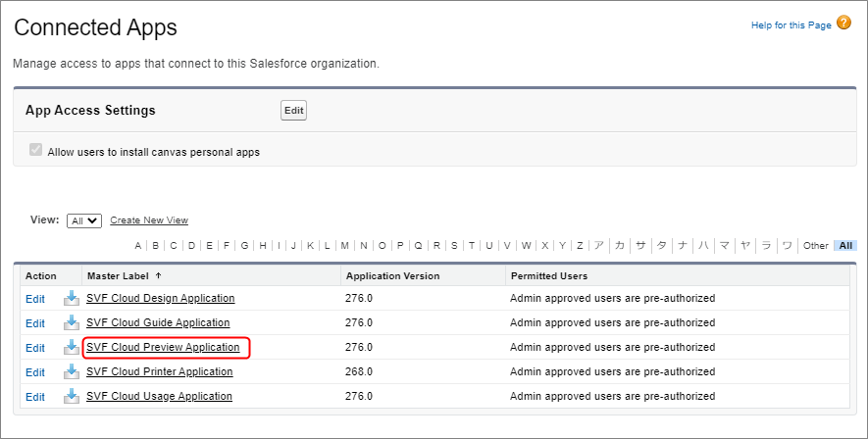
Task: Filter list by letter A
Action: pos(138,246)
